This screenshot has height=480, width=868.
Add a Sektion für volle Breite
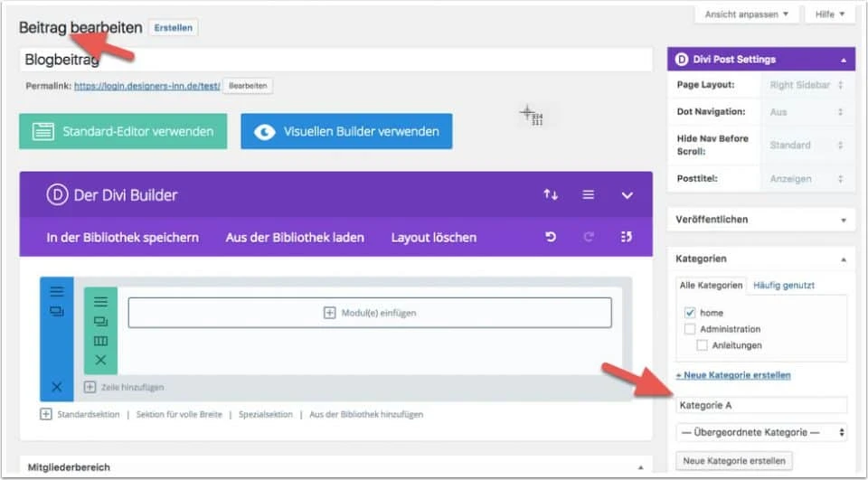pos(179,414)
